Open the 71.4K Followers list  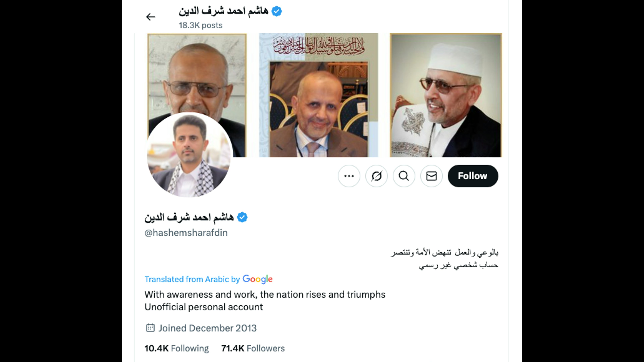[x=253, y=348]
